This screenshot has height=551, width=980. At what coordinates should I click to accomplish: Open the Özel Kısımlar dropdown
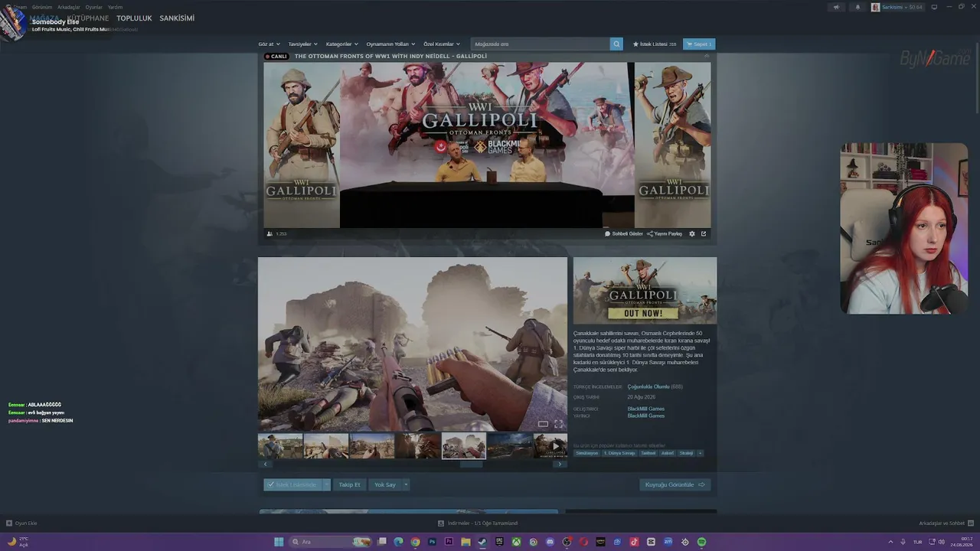(442, 44)
